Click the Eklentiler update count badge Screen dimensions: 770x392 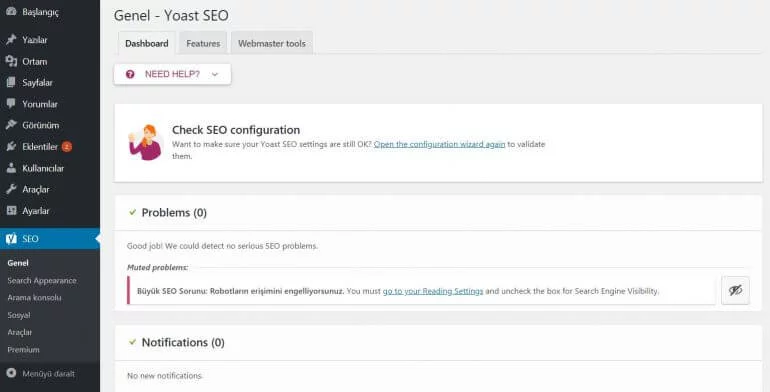(x=67, y=146)
